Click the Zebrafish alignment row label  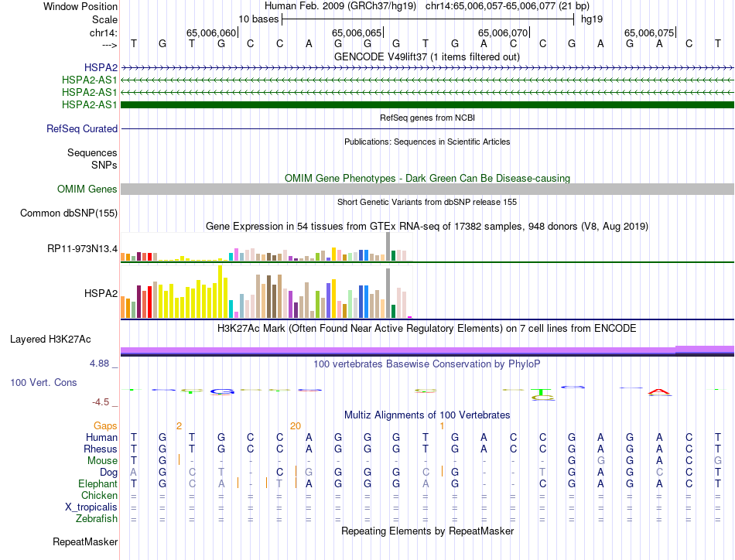click(97, 519)
